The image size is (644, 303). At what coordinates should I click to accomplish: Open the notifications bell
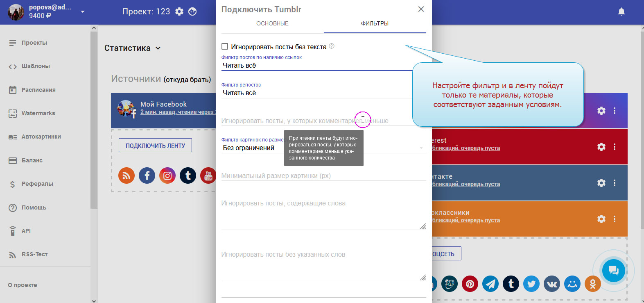pyautogui.click(x=621, y=12)
